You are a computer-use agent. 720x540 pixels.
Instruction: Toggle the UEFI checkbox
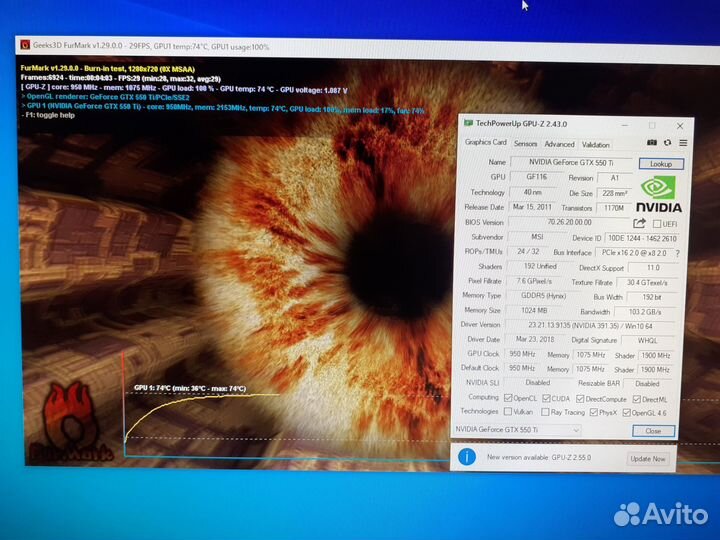pos(657,224)
